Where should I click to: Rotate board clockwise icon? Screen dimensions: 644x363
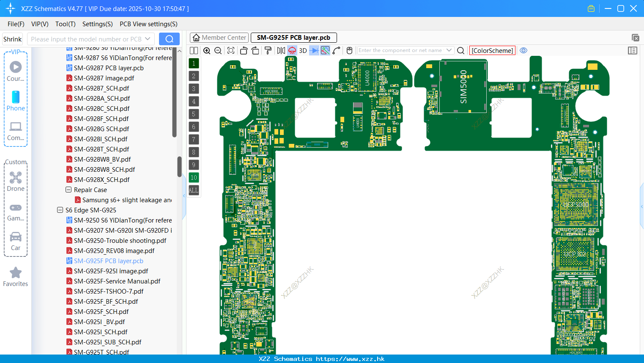pos(255,50)
